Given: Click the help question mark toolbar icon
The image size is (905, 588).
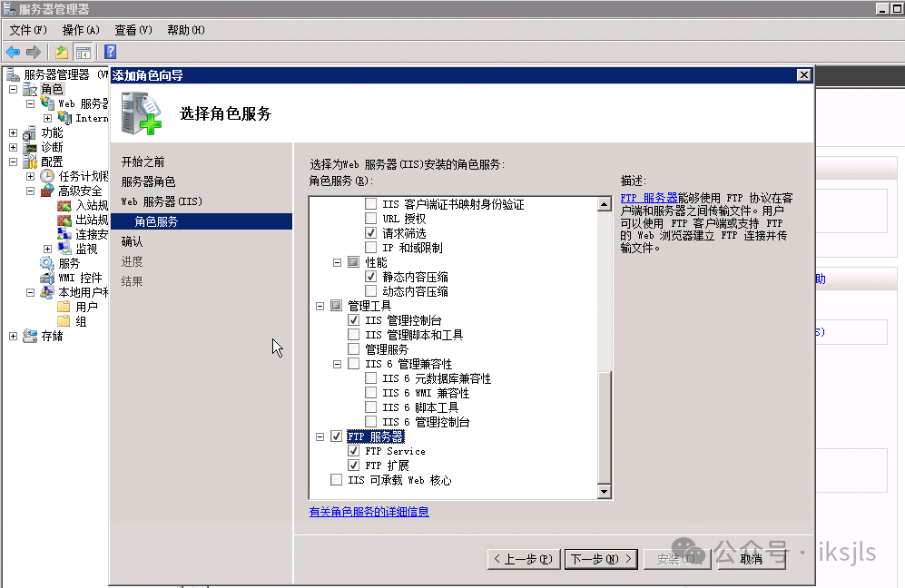Looking at the screenshot, I should tap(108, 52).
